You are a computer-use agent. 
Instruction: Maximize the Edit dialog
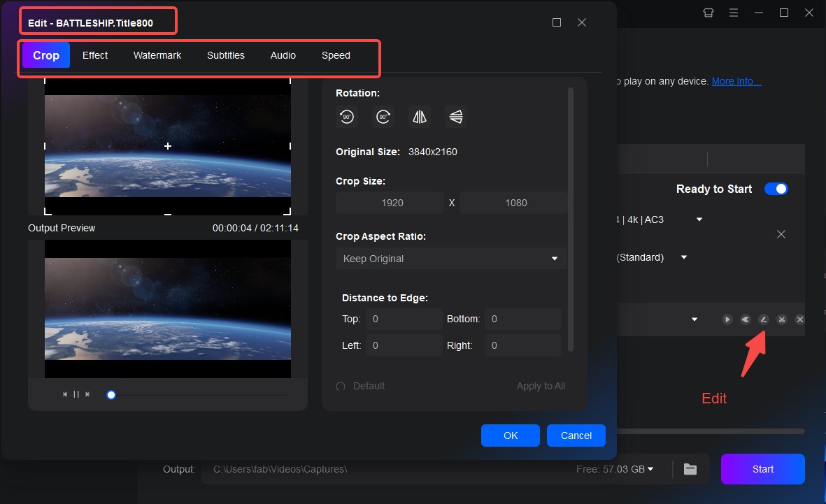(x=556, y=22)
